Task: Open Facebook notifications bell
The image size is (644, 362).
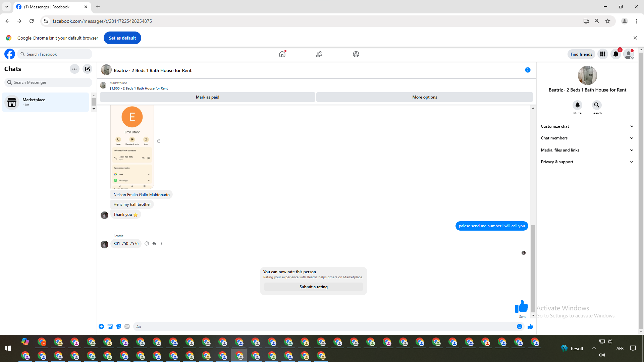Action: (615, 54)
